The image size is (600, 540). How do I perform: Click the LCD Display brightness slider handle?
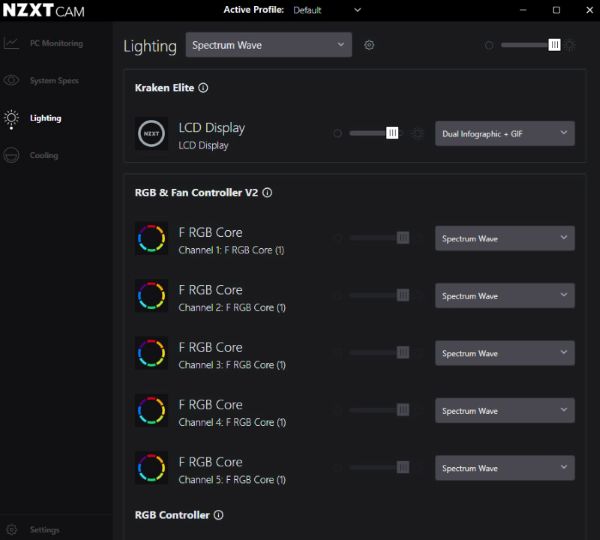(392, 133)
